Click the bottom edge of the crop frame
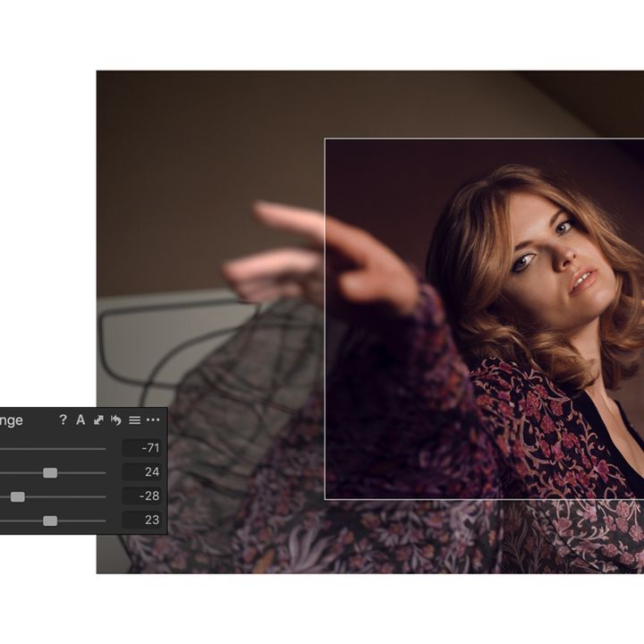 pos(483,498)
